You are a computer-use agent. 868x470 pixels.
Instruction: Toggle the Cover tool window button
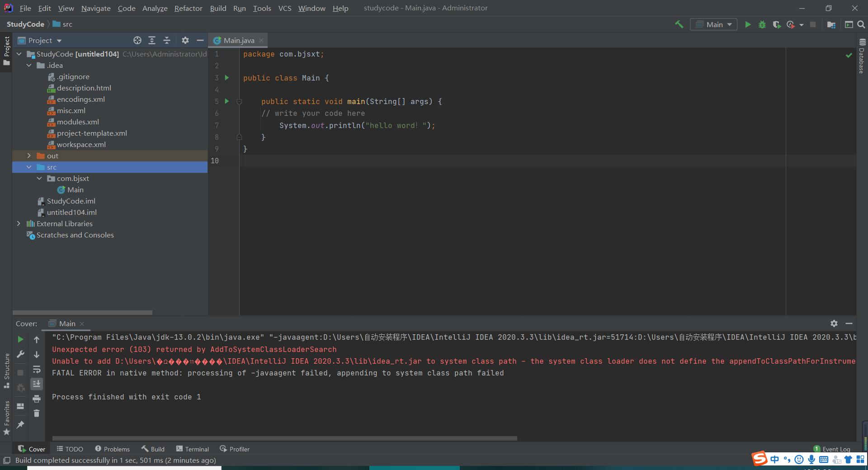point(32,449)
